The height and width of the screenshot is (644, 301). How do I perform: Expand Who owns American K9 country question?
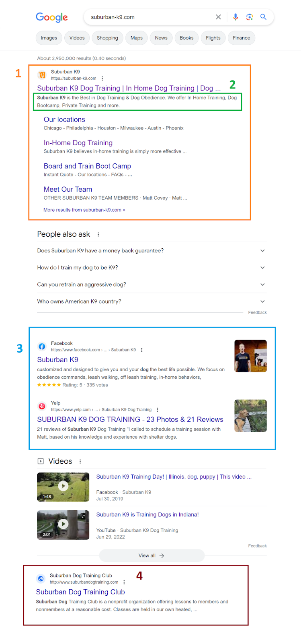[x=152, y=301]
